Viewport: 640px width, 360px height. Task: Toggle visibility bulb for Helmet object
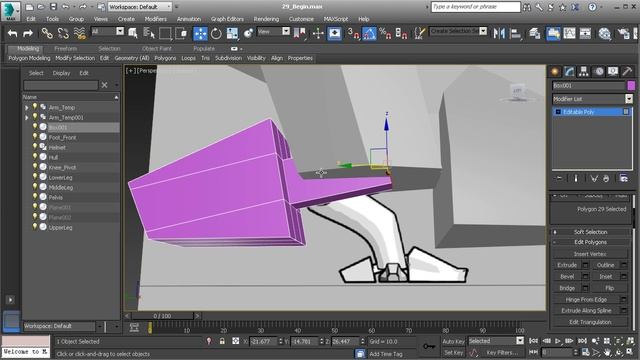[35, 147]
